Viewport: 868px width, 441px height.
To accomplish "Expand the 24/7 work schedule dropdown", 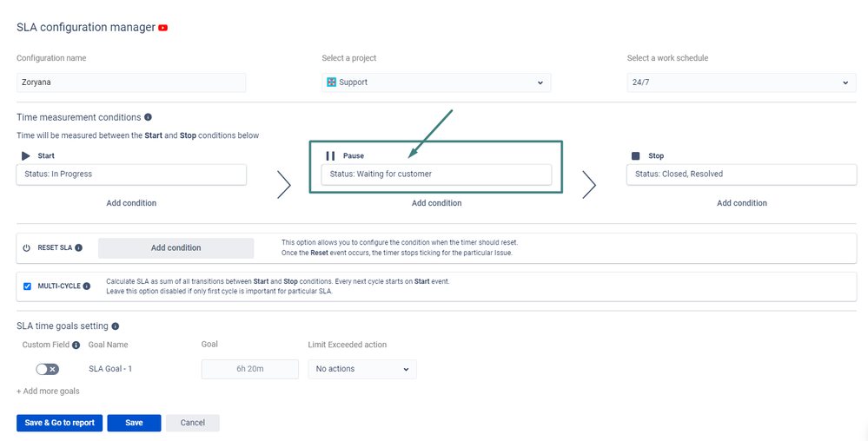I will (x=741, y=82).
